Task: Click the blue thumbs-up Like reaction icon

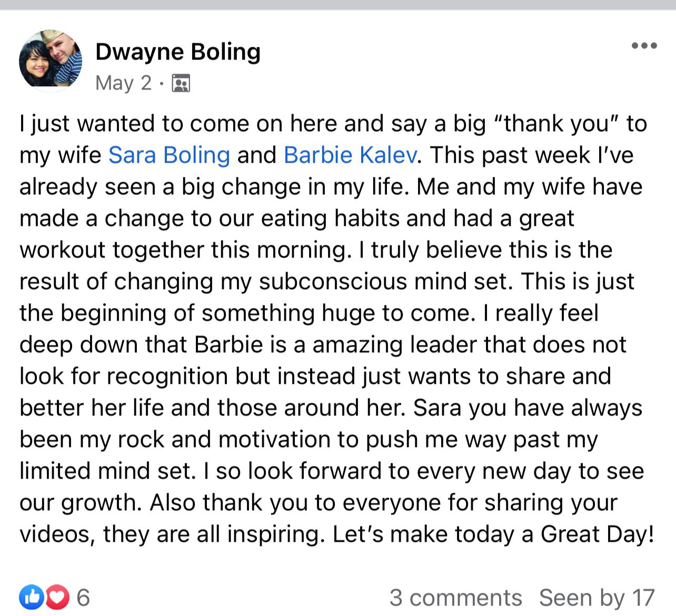Action: tap(31, 598)
